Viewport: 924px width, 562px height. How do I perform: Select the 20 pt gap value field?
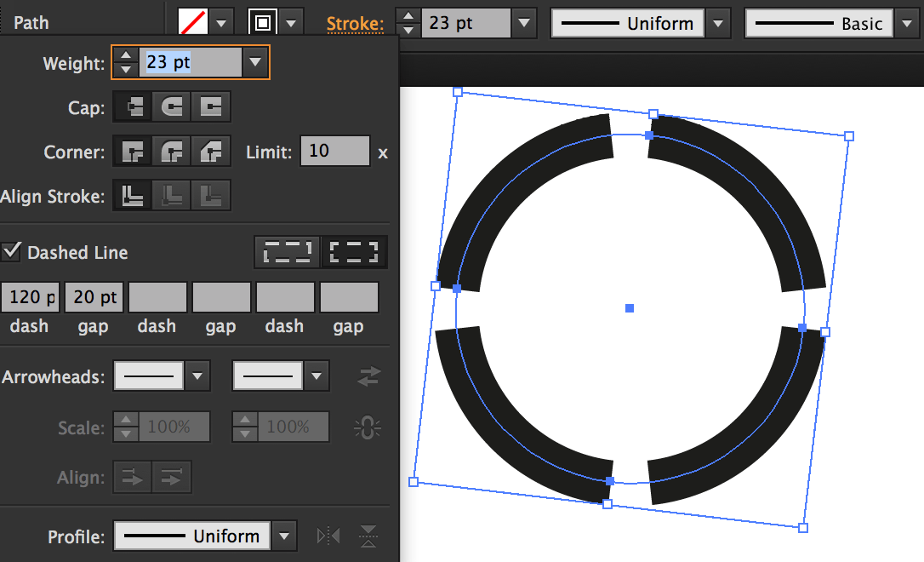(x=94, y=296)
